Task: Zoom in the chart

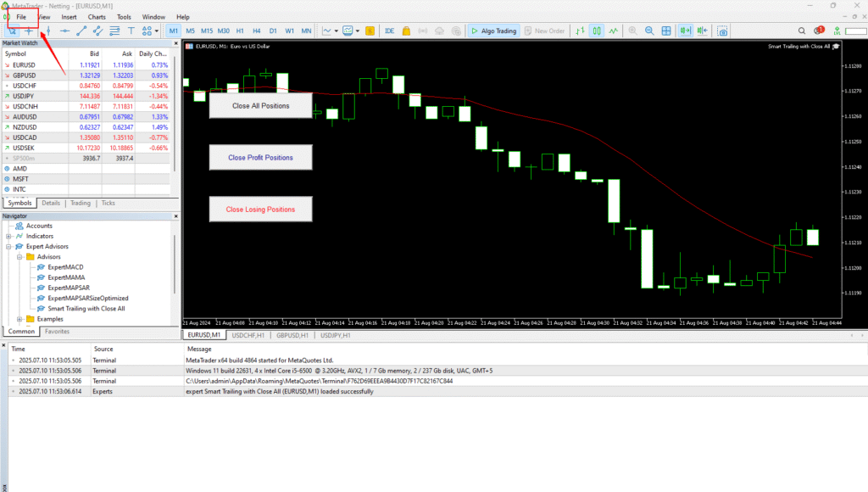Action: pyautogui.click(x=632, y=31)
